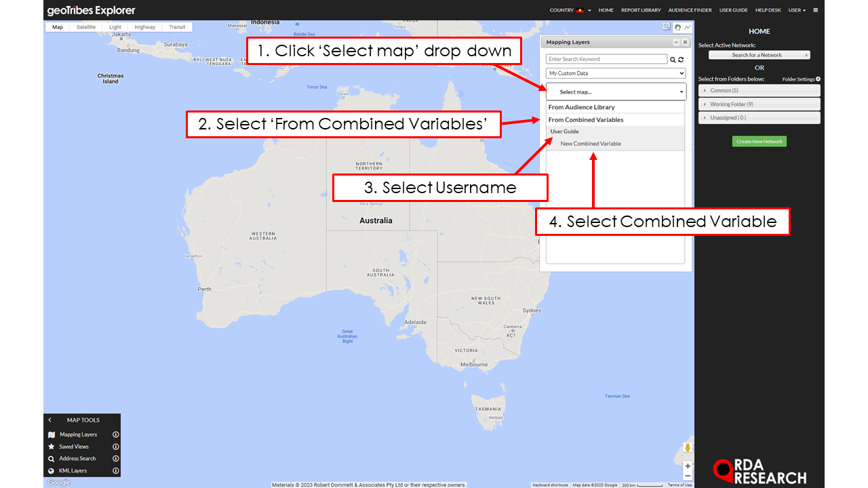
Task: Expand the Unassigned (0) folder
Action: pos(759,117)
